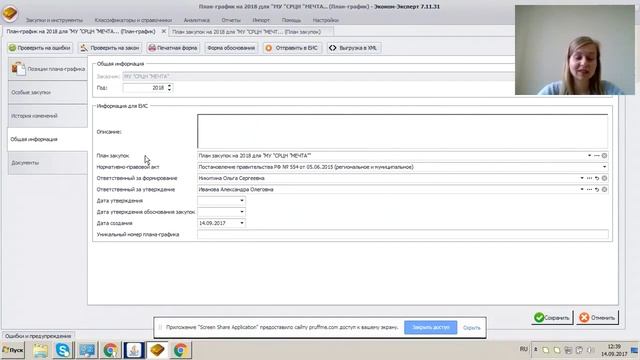Expand the План закупок dropdown arrow

pyautogui.click(x=589, y=156)
